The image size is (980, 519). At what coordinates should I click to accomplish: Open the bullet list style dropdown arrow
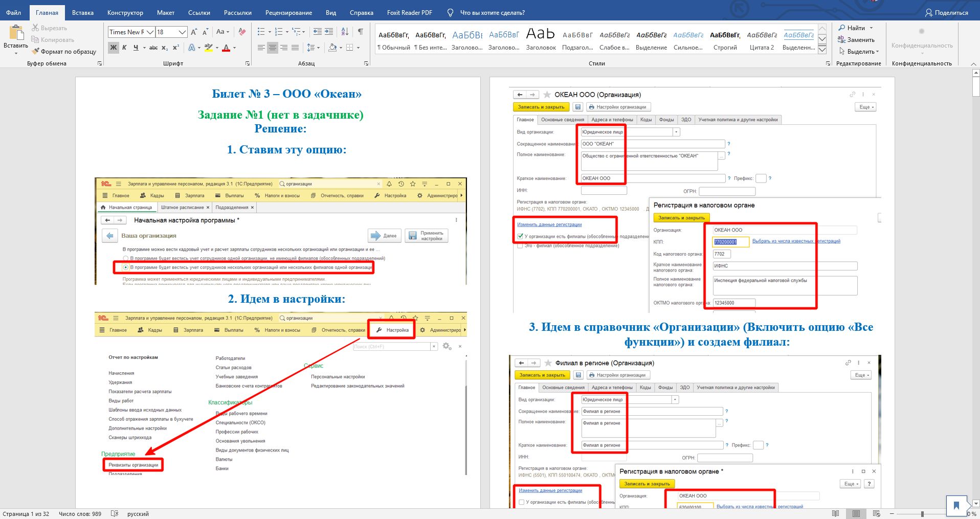[x=270, y=32]
